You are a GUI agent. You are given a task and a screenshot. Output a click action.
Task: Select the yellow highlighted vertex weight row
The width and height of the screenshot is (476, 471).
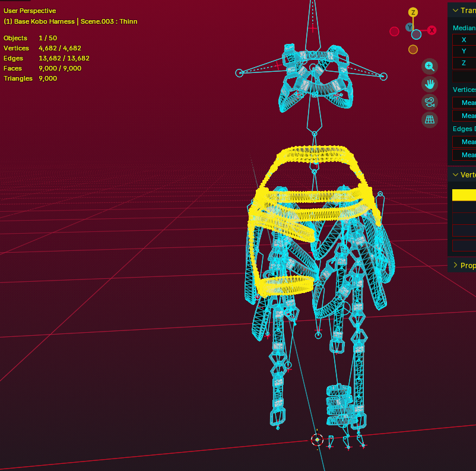click(x=464, y=195)
